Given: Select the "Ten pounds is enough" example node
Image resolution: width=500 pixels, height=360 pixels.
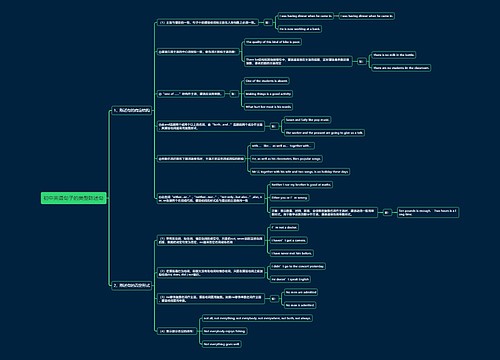Looking at the screenshot, I should [x=428, y=212].
